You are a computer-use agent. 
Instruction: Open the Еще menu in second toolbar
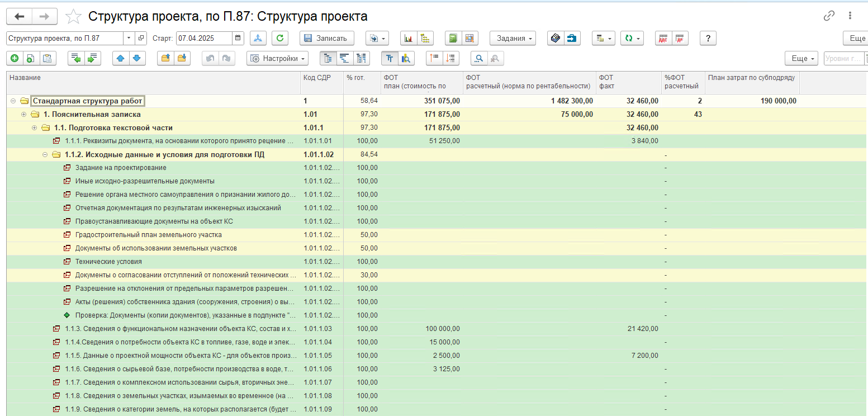click(802, 58)
